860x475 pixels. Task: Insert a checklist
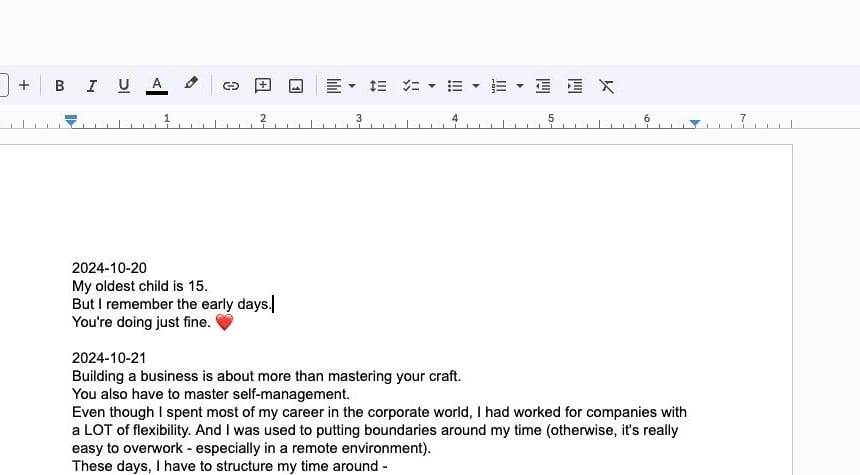tap(411, 86)
